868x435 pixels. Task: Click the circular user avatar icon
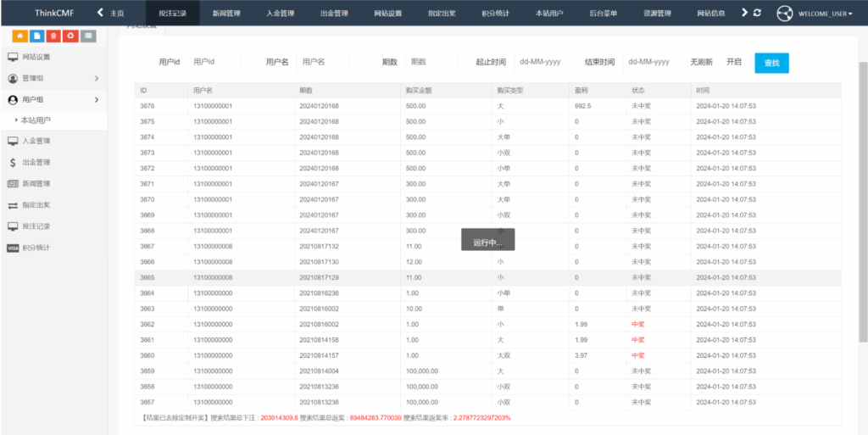coord(784,13)
